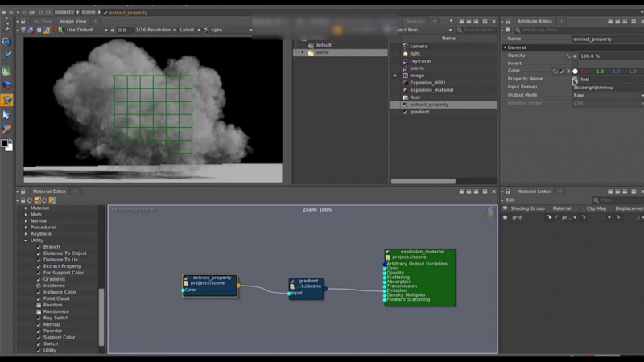Viewport: 644px width, 362px height.
Task: Click the Property Name field containing fuel
Action: coord(611,80)
